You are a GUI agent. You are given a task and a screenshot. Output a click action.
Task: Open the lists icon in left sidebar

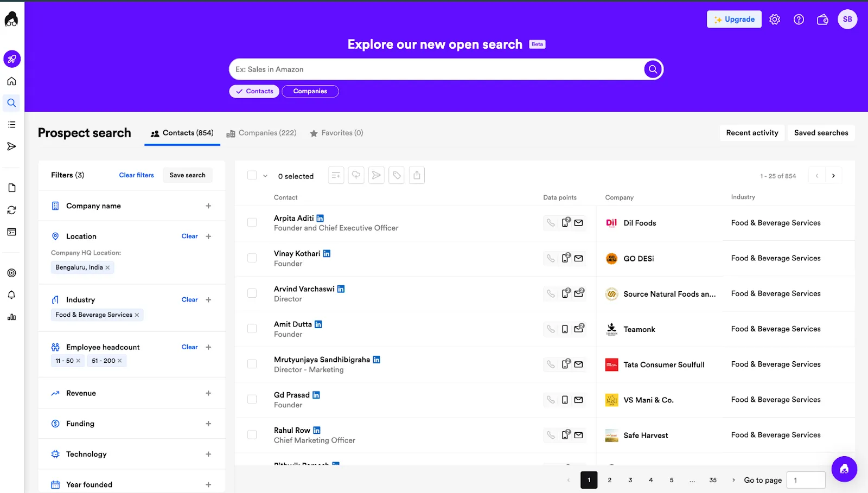pos(11,125)
